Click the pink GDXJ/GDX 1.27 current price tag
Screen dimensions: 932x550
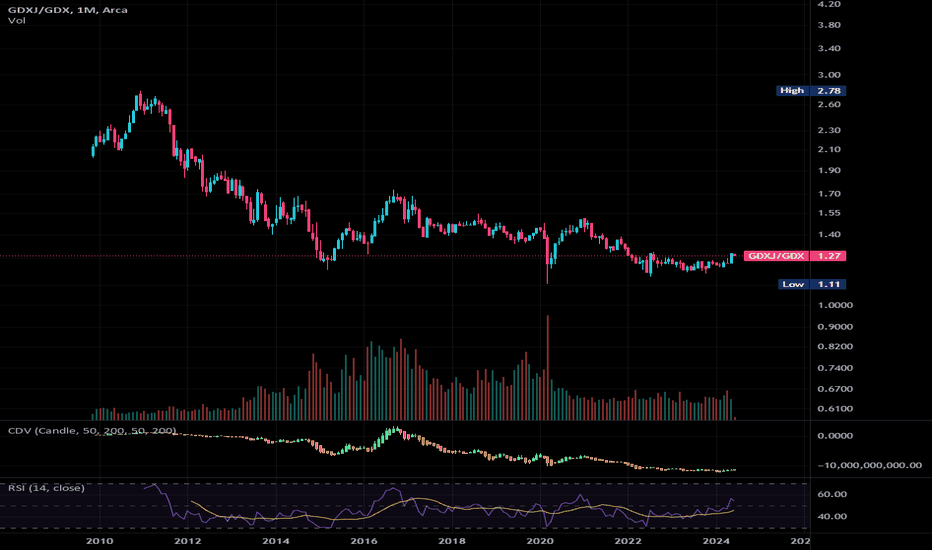pyautogui.click(x=795, y=256)
